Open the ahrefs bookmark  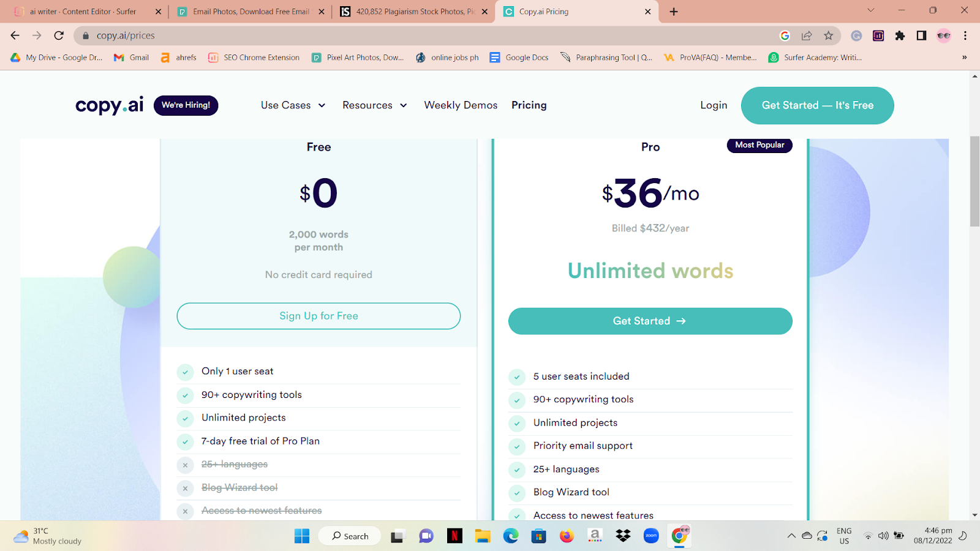click(178, 58)
